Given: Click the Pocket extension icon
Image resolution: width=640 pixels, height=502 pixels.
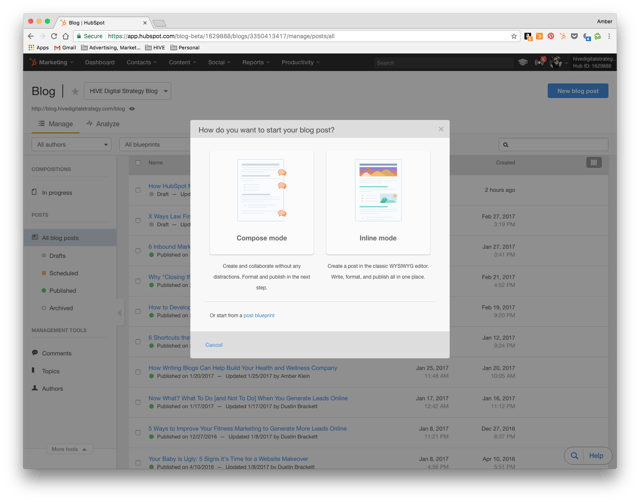Looking at the screenshot, I should point(574,36).
